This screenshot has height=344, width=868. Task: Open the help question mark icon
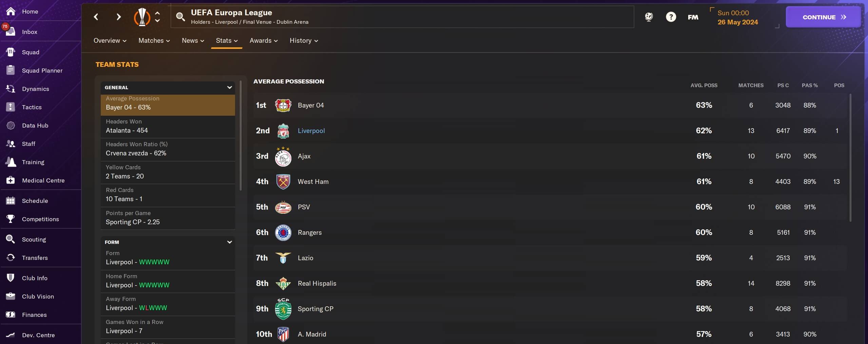[671, 17]
